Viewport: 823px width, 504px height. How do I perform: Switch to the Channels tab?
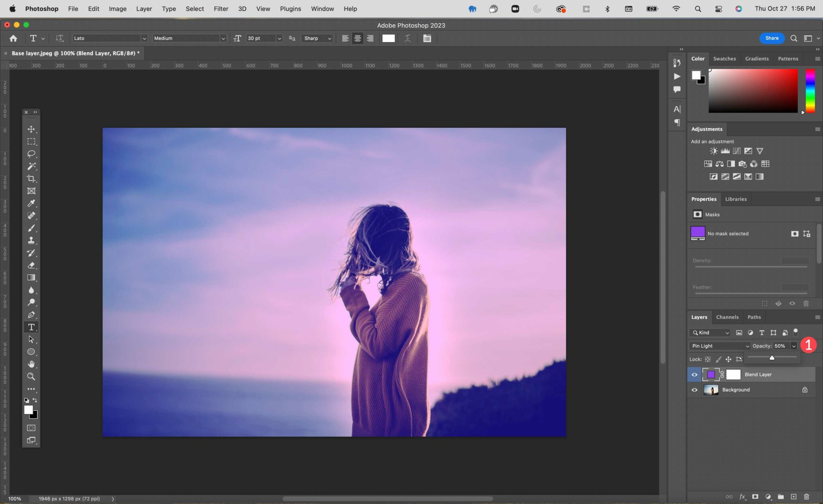pos(727,317)
